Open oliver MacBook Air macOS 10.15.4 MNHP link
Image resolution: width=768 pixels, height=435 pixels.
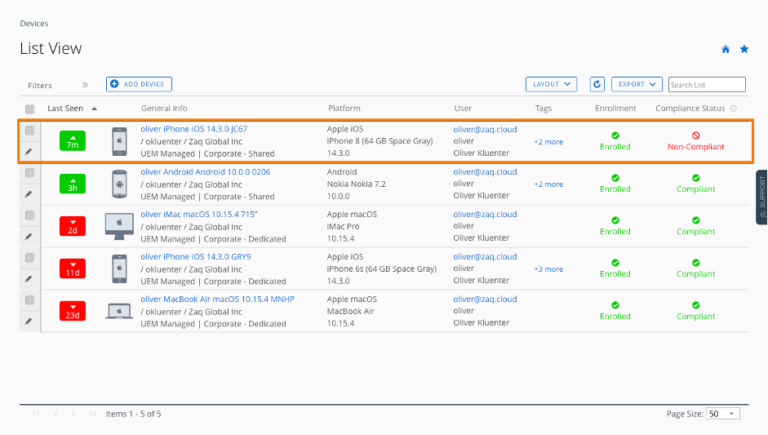click(x=217, y=299)
